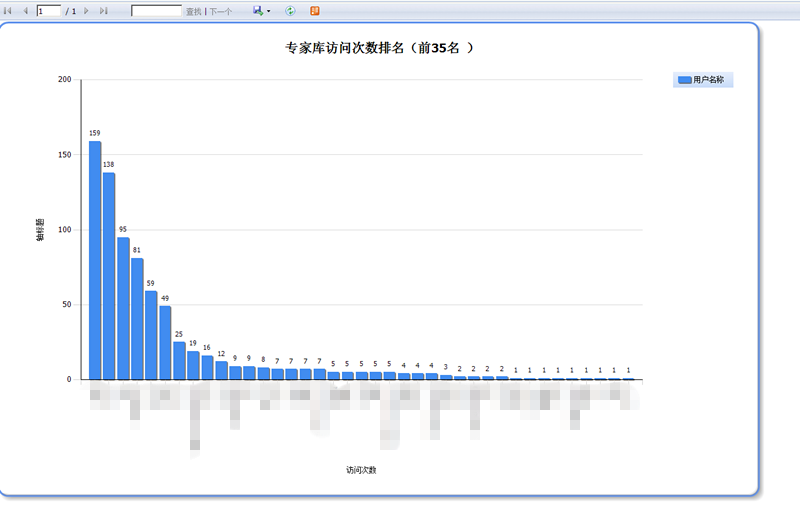Go to the previous report page

pyautogui.click(x=25, y=11)
